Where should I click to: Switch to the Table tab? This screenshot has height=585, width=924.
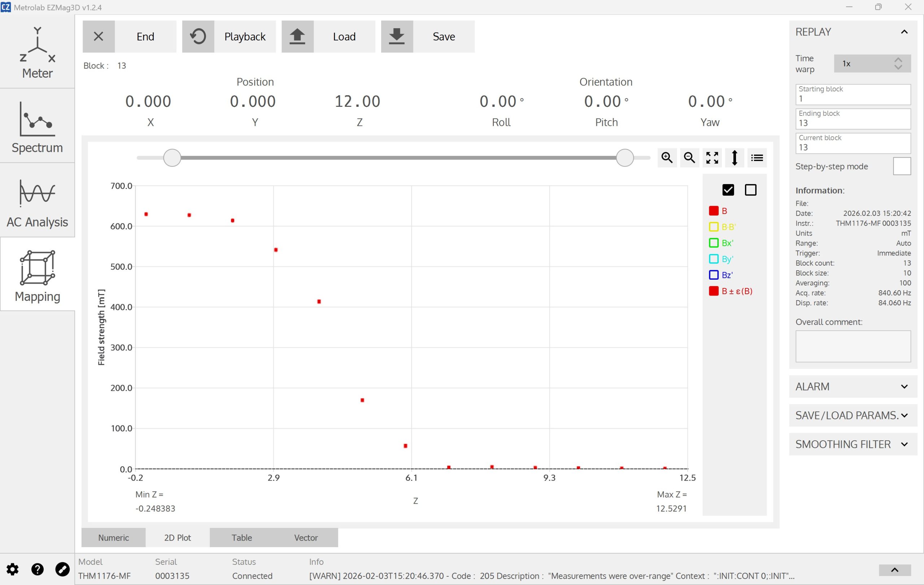tap(241, 537)
